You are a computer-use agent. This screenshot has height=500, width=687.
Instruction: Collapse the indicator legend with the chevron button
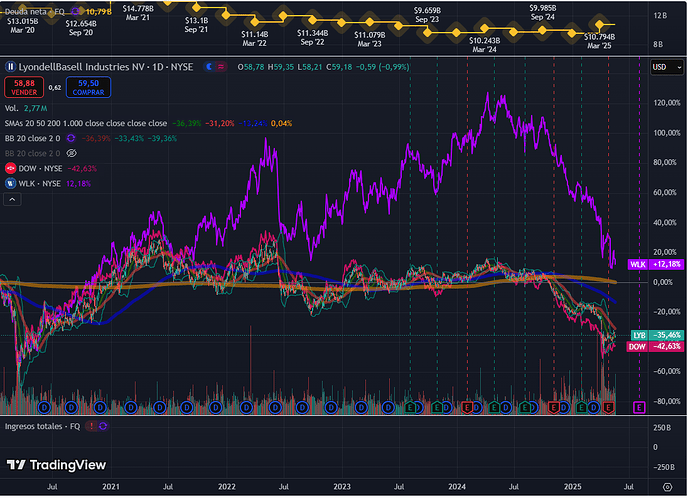tap(12, 200)
